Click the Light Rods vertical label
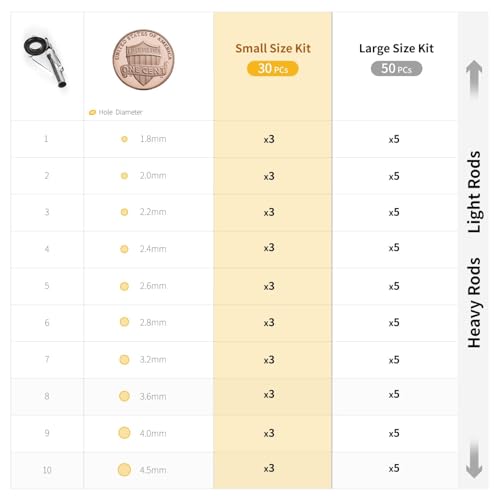500x500 pixels. (474, 192)
